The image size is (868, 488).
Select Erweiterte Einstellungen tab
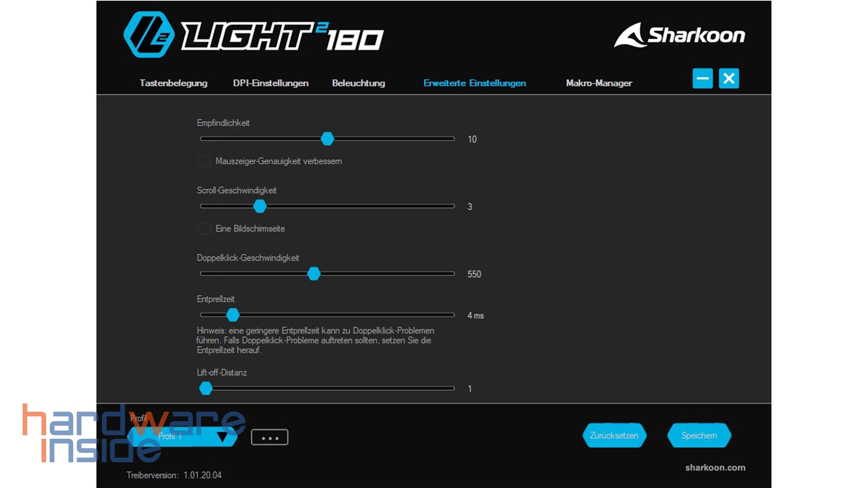tap(475, 83)
